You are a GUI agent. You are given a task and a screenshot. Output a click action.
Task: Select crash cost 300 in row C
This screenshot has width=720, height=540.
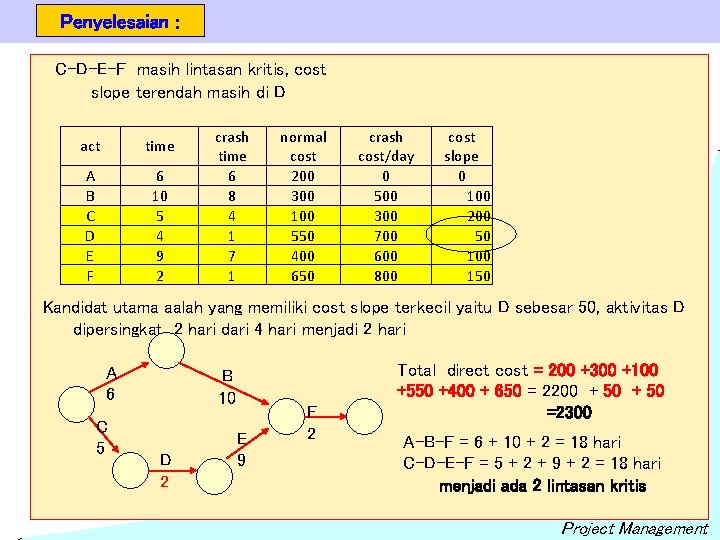386,216
